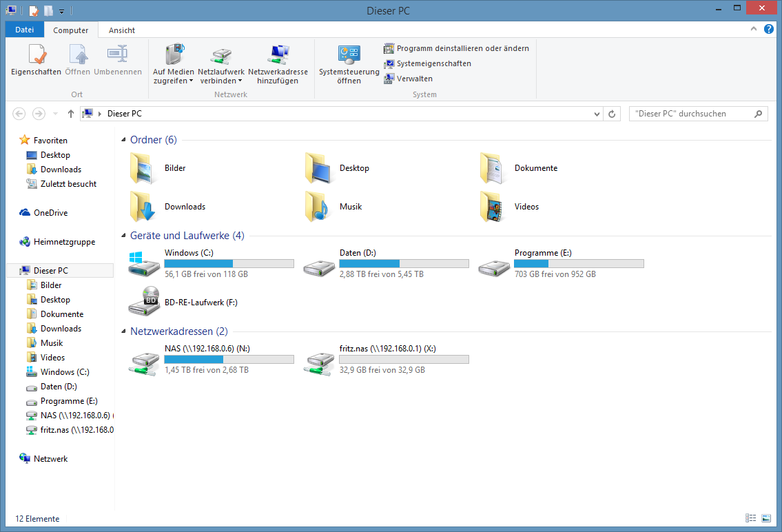
Task: Click Systemeigenschaften in System group
Action: click(433, 63)
